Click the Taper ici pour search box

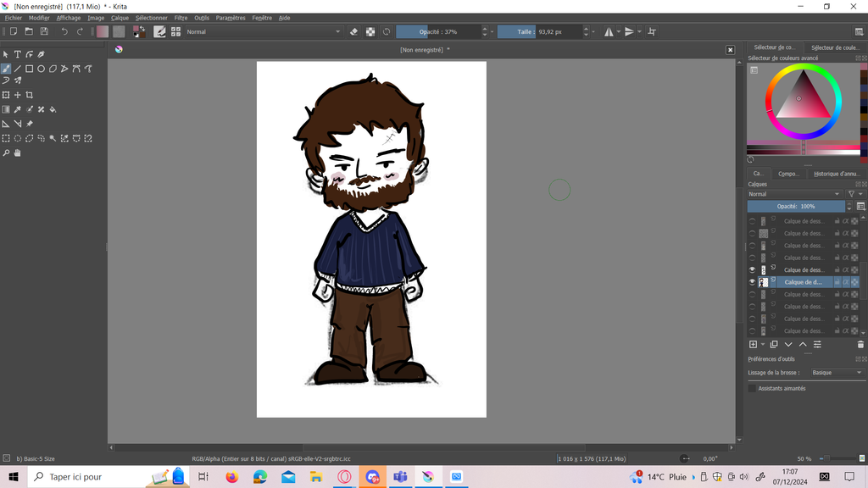85,477
